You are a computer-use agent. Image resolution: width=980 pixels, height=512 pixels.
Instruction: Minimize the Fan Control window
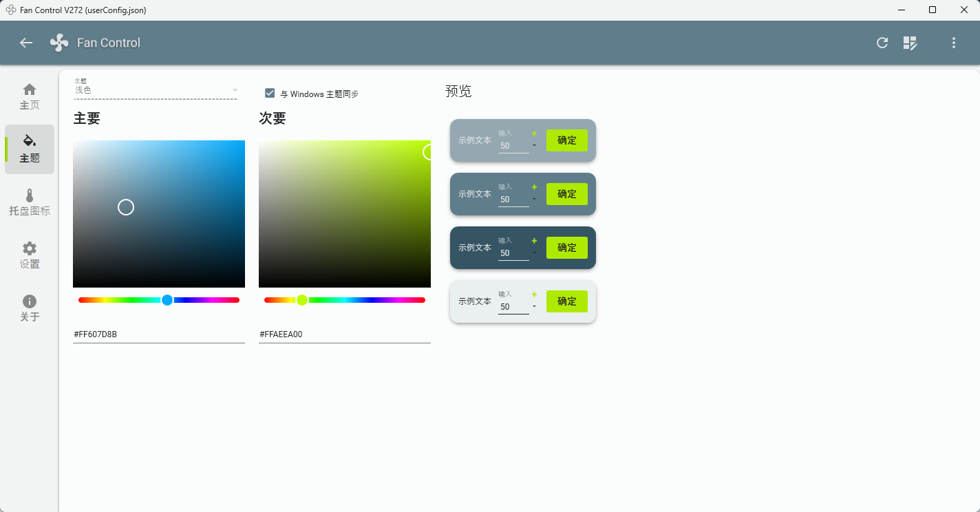901,10
